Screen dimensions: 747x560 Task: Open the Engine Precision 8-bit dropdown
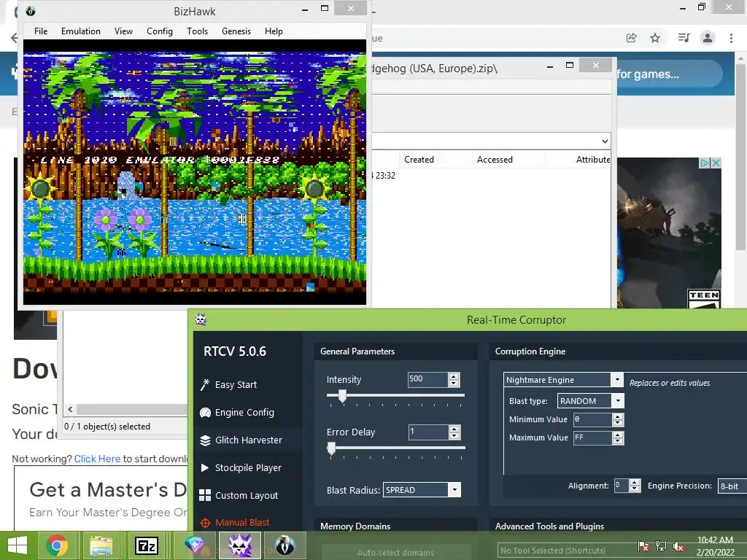(732, 486)
